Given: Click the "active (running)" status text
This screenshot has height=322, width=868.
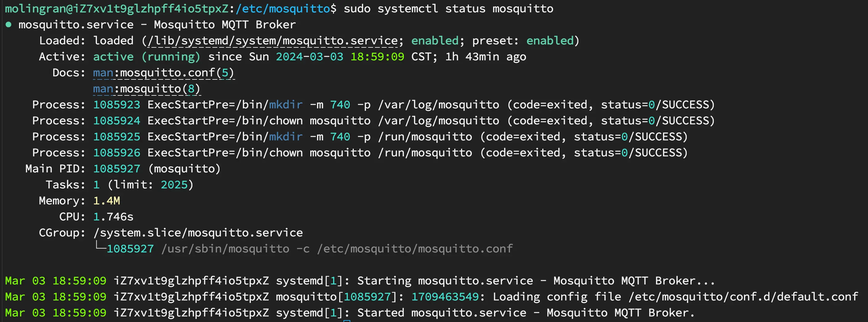Looking at the screenshot, I should [147, 57].
